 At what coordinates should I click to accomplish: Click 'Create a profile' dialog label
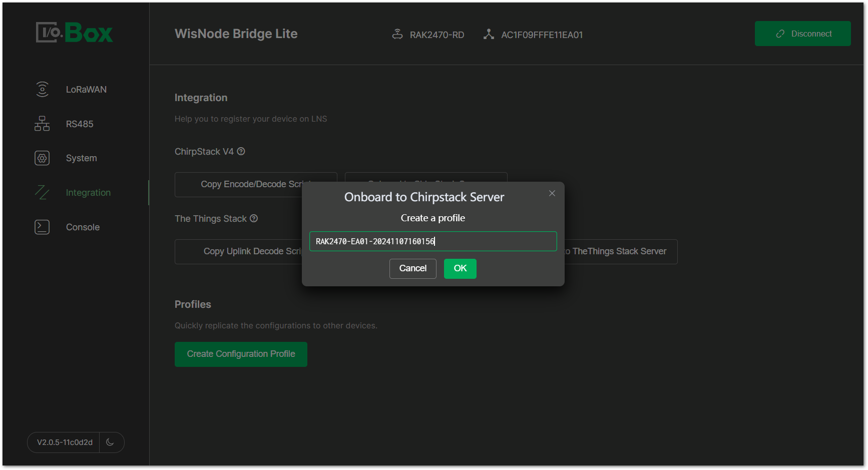(433, 218)
